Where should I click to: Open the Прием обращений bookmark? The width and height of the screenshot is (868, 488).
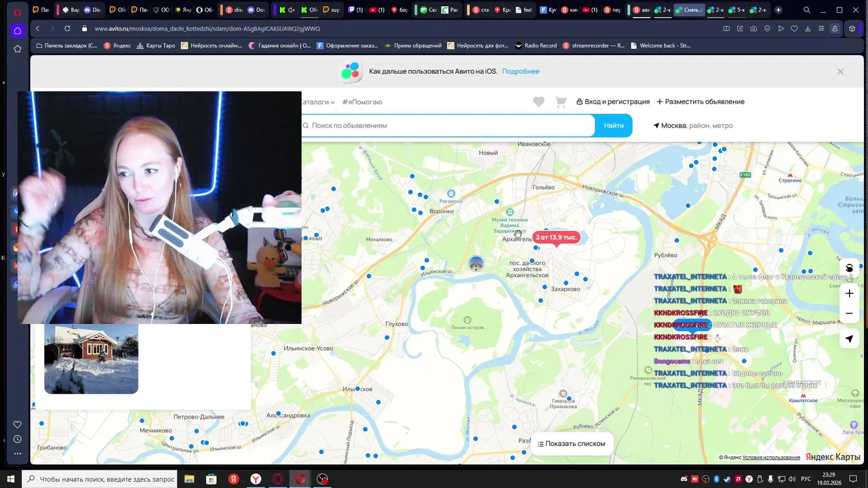pyautogui.click(x=412, y=45)
